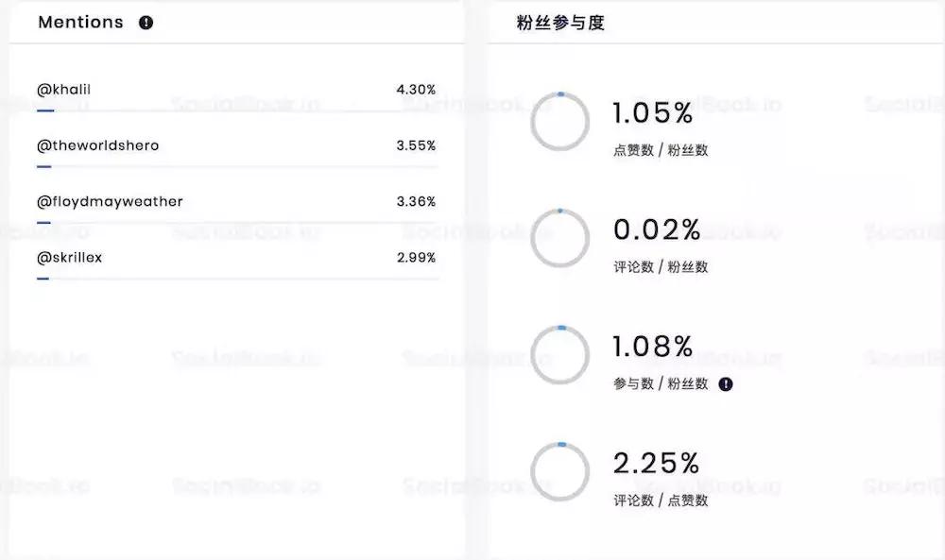This screenshot has height=560, width=945.
Task: Click the Mentions panel title
Action: tap(81, 22)
